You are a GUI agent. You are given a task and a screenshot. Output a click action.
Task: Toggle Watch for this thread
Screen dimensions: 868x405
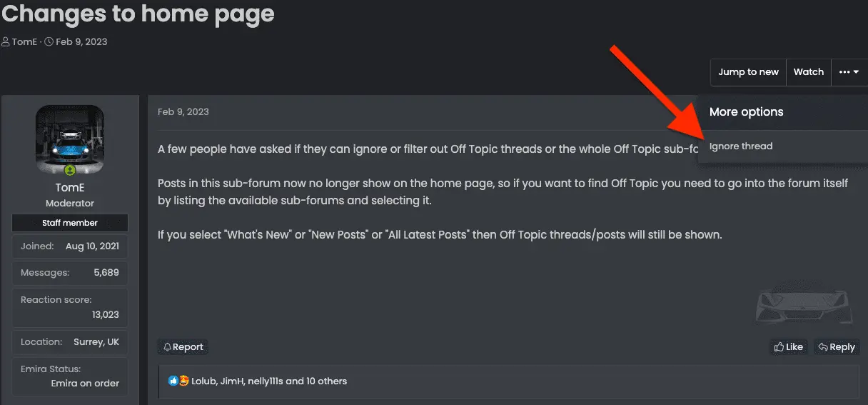808,72
